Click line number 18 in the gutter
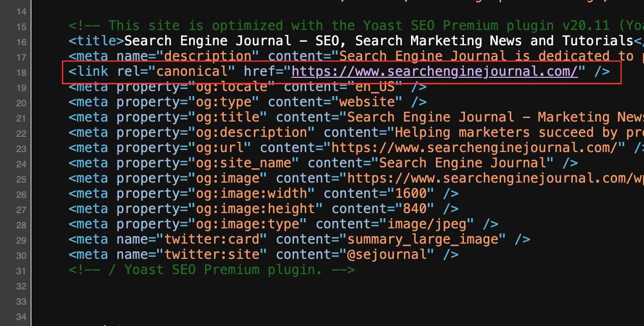Viewport: 644px width, 326px height. click(x=21, y=72)
